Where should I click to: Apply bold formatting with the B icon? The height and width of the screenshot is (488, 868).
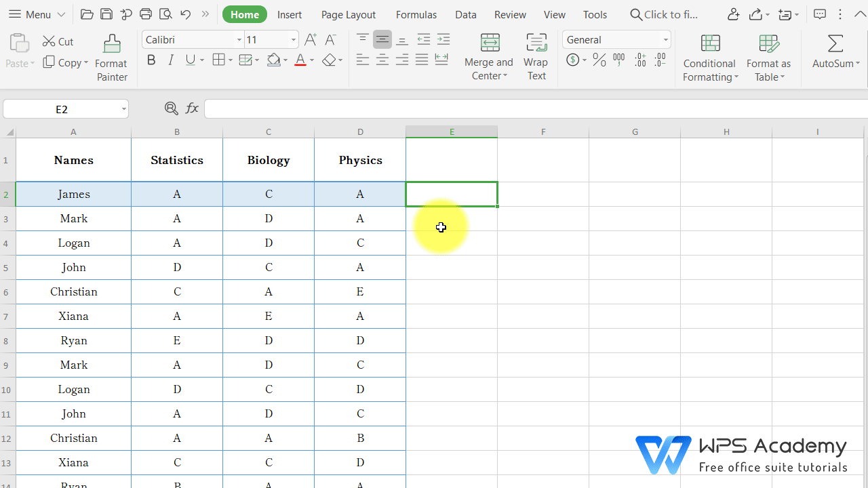click(x=151, y=60)
